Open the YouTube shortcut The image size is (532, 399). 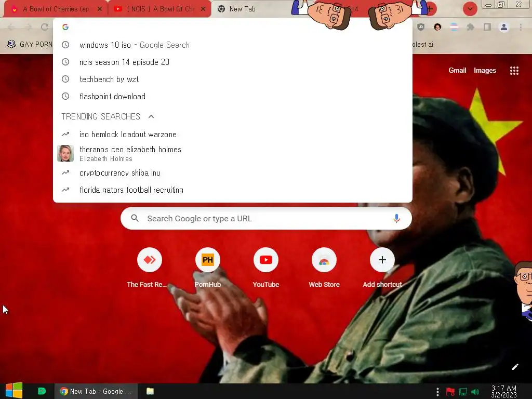pyautogui.click(x=265, y=268)
